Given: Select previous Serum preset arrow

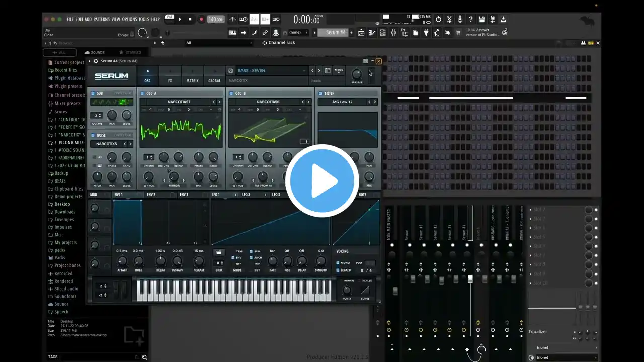Looking at the screenshot, I should (x=312, y=71).
